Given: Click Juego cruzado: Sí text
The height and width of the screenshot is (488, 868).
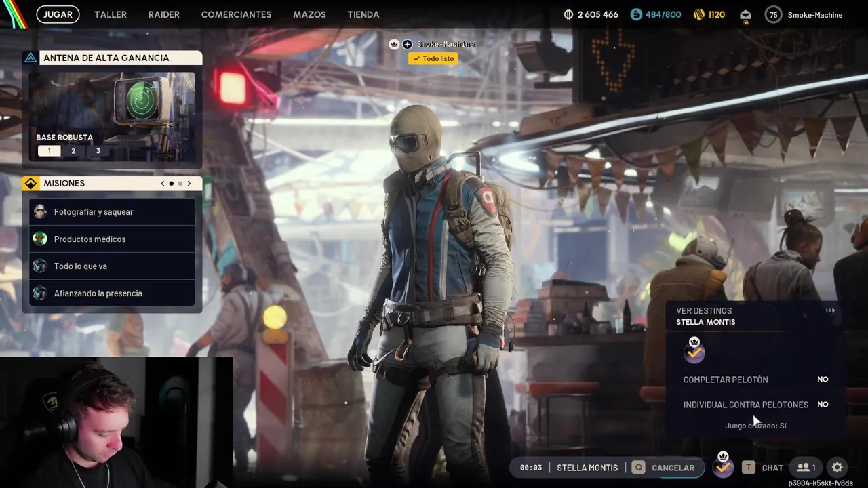Looking at the screenshot, I should (x=755, y=426).
